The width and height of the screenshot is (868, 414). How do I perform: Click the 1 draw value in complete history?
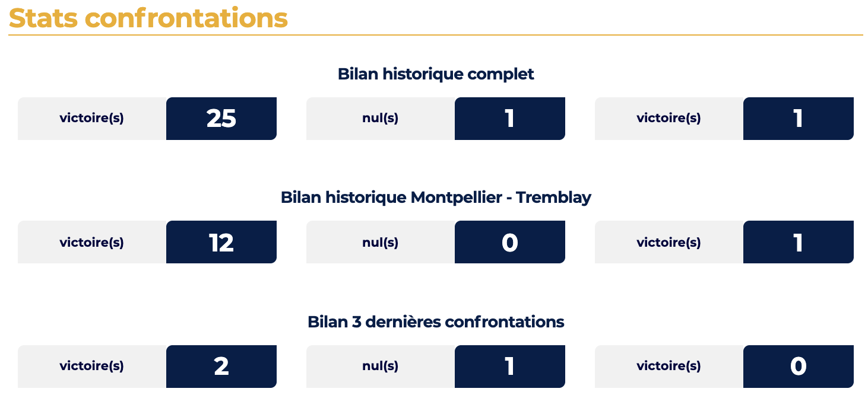click(510, 119)
